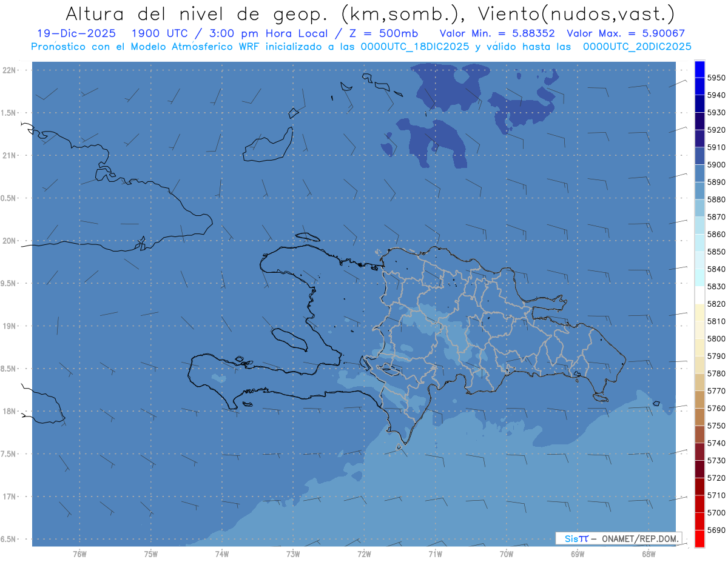The height and width of the screenshot is (562, 728).
Task: Click the '75W' longitude axis label
Action: (150, 554)
